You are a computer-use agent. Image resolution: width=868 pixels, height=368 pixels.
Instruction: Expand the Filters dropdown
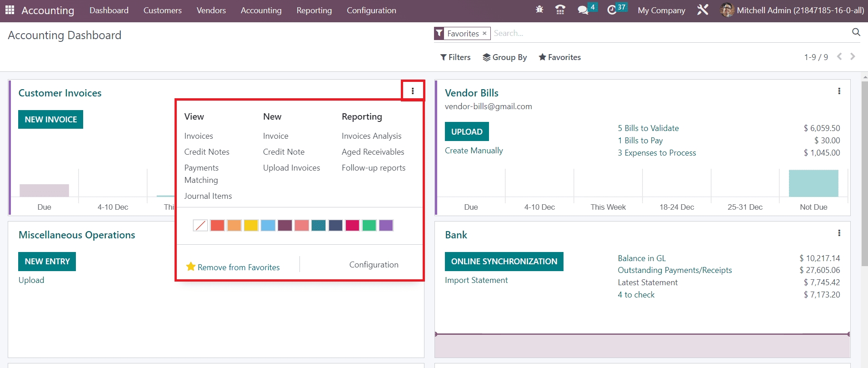tap(455, 57)
